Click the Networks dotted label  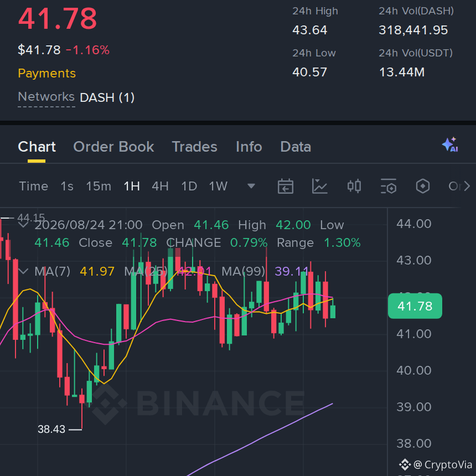coord(46,97)
